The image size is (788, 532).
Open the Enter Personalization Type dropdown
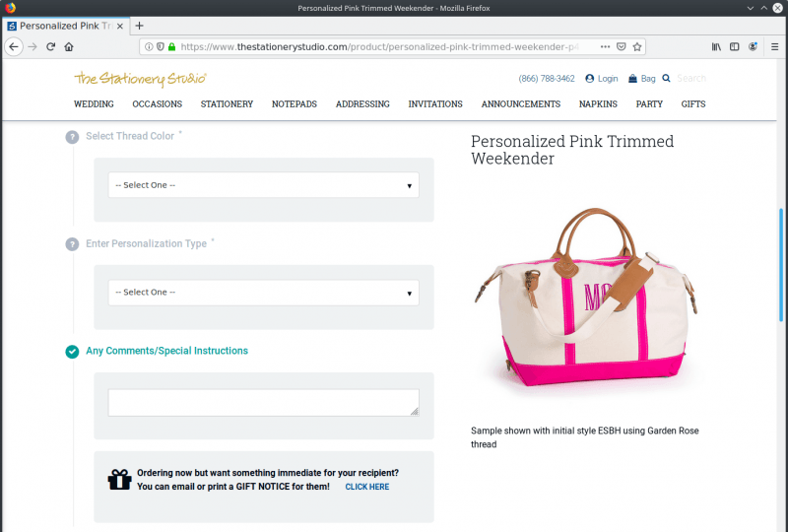click(263, 293)
